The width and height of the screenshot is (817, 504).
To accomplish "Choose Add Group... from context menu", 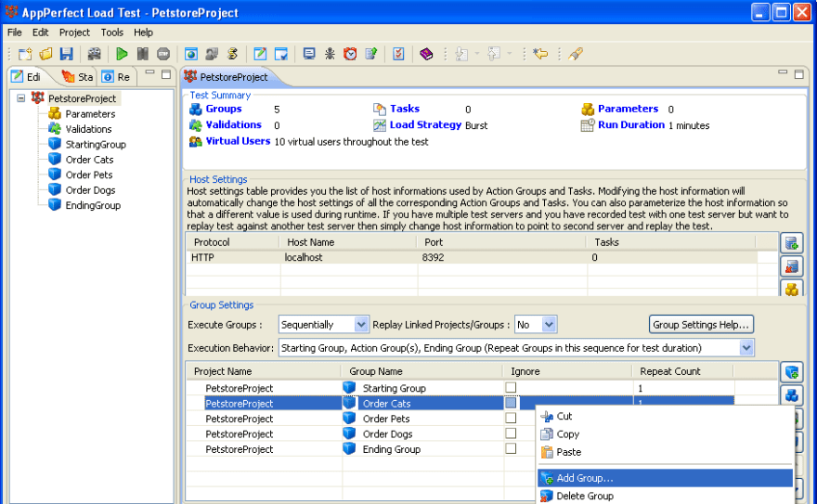I will [x=665, y=477].
